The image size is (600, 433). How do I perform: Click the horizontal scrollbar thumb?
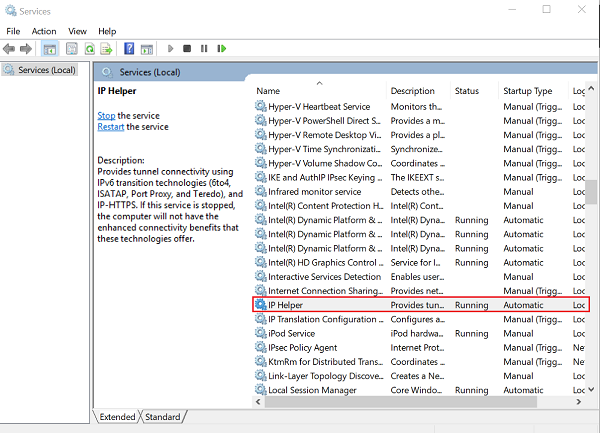[401, 402]
